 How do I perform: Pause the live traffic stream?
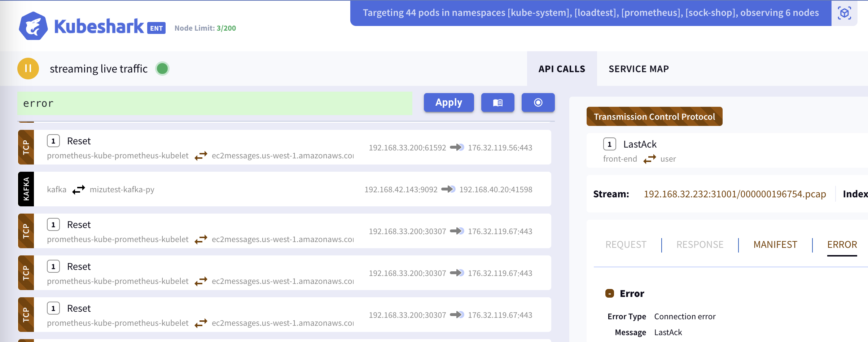click(x=28, y=69)
